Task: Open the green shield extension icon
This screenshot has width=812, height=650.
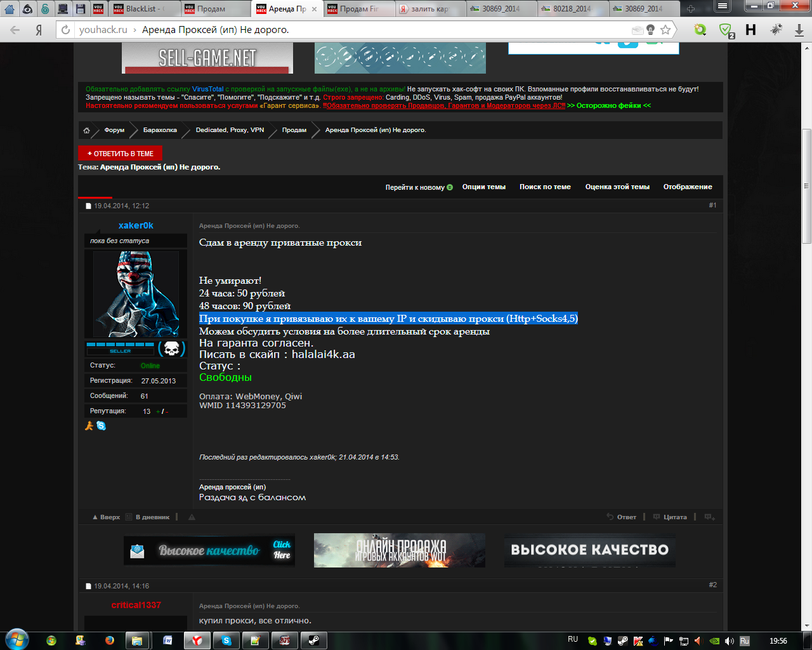Action: pyautogui.click(x=726, y=30)
